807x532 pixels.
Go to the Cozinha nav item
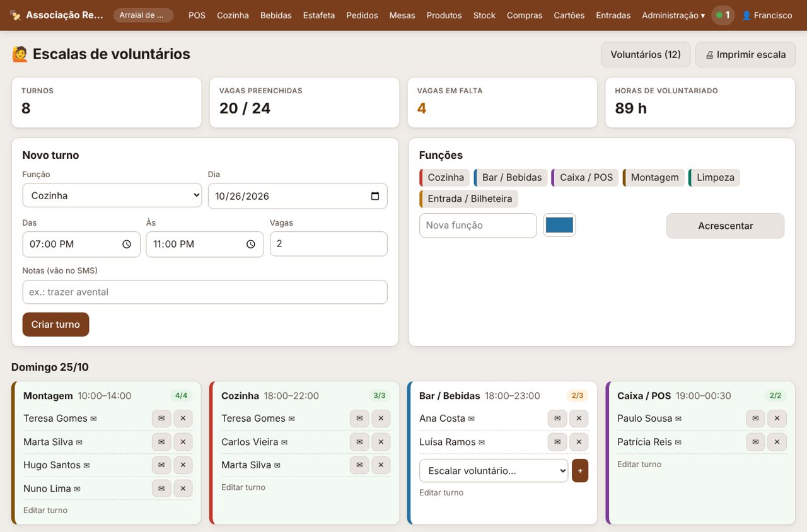point(233,15)
